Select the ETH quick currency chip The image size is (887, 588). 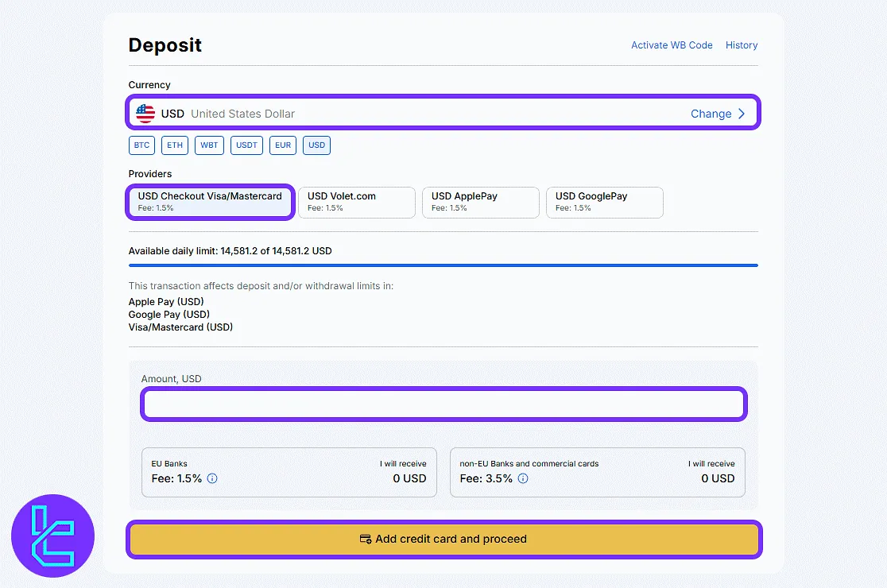point(175,145)
